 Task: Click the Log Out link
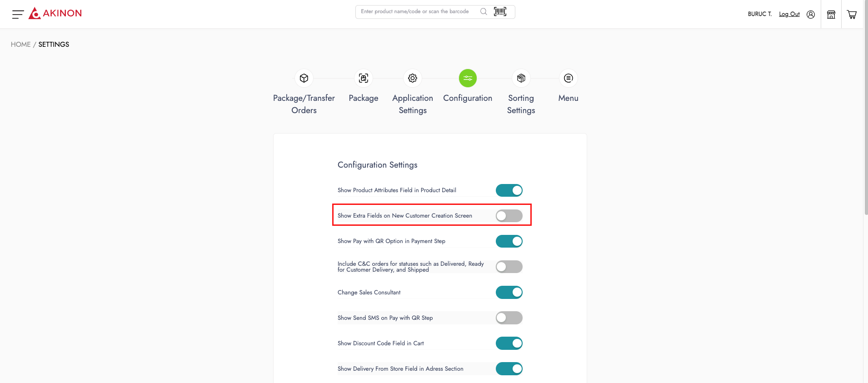[789, 14]
